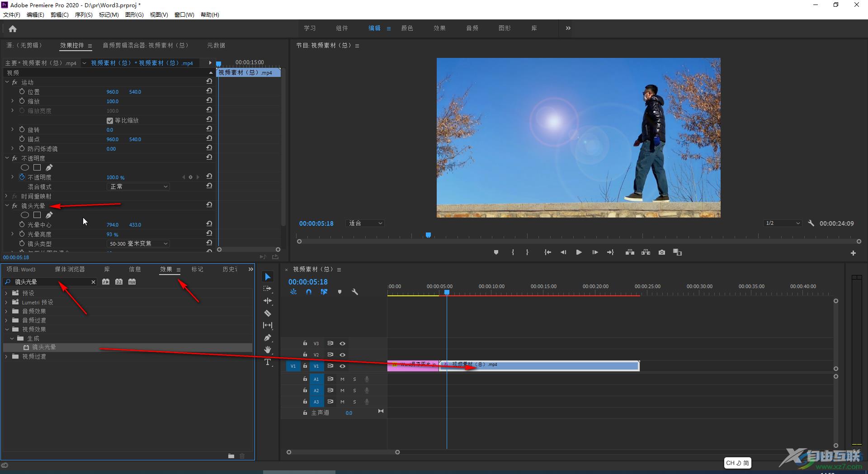Solo audio track A2

coord(354,391)
